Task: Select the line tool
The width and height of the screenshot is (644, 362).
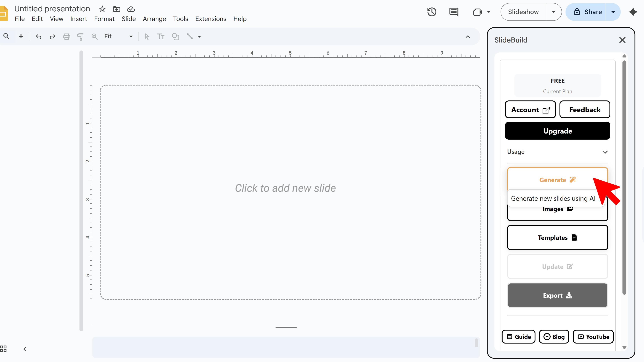Action: [190, 36]
